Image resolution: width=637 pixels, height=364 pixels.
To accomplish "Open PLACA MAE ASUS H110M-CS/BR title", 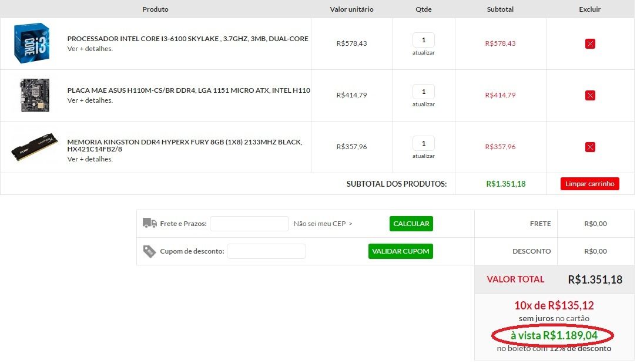I will [189, 90].
